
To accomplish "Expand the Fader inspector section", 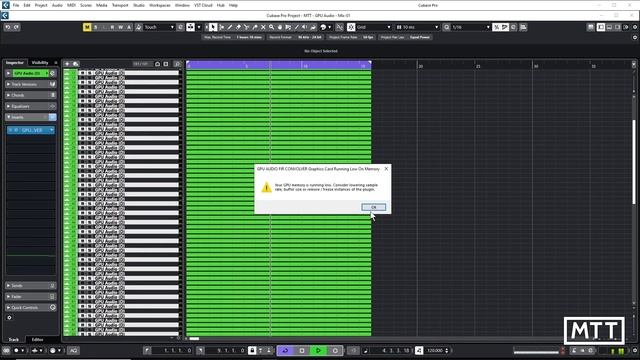I will coord(31,297).
